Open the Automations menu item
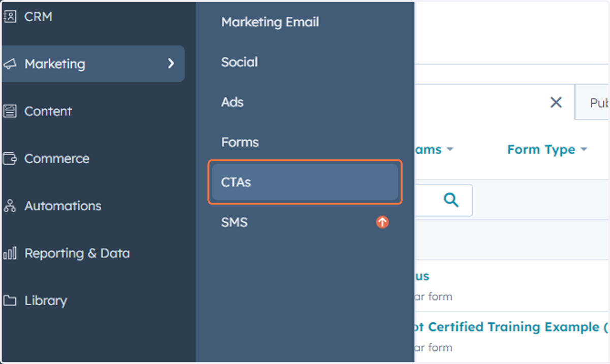 [63, 206]
